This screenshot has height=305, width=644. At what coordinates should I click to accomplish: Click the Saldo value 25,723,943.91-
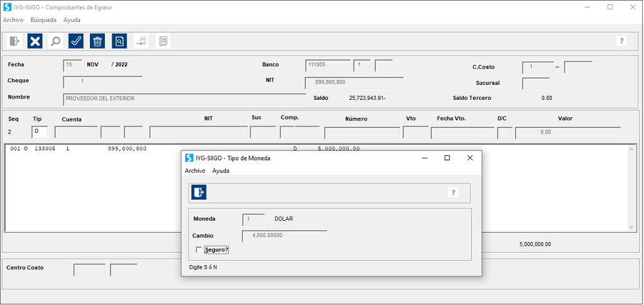click(367, 98)
